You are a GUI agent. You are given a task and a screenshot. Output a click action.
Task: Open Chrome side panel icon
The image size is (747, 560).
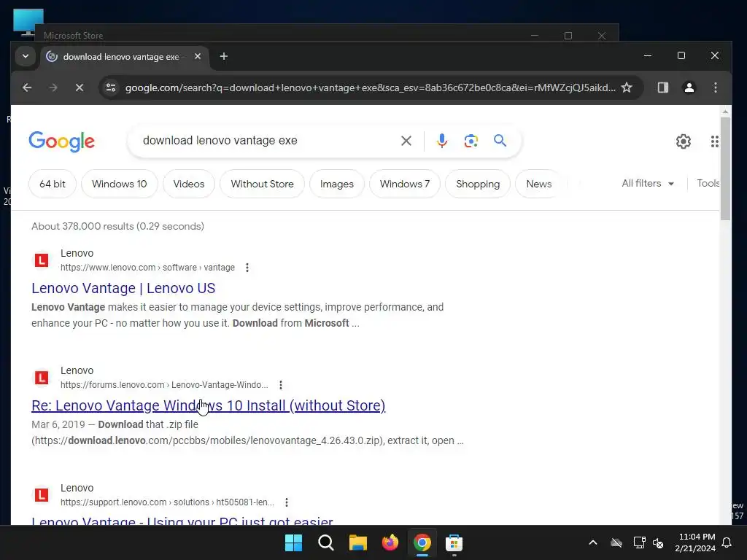pos(662,87)
